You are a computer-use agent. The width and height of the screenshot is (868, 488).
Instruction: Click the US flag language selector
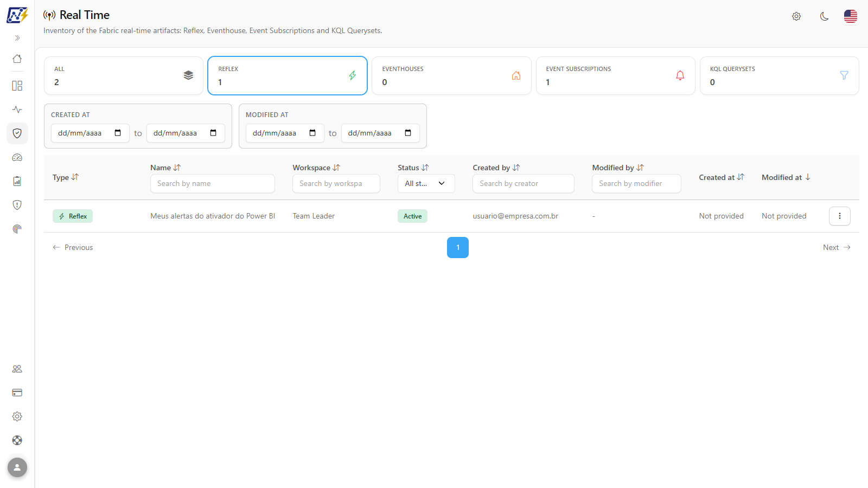[x=851, y=16]
